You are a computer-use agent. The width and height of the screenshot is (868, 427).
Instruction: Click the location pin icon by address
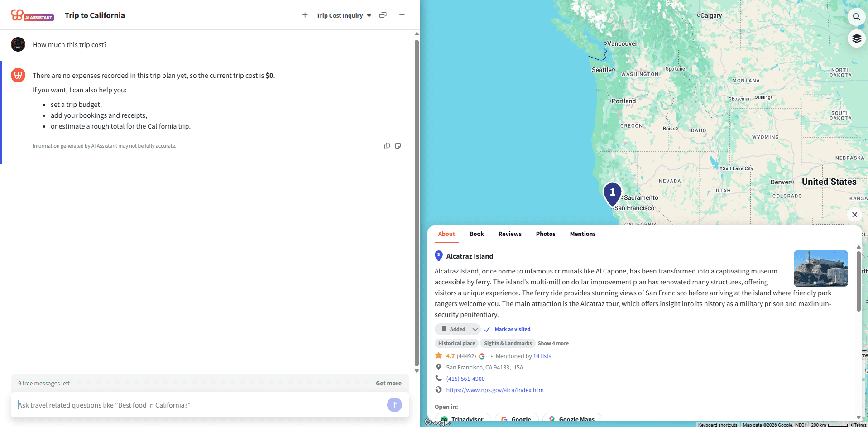tap(438, 367)
